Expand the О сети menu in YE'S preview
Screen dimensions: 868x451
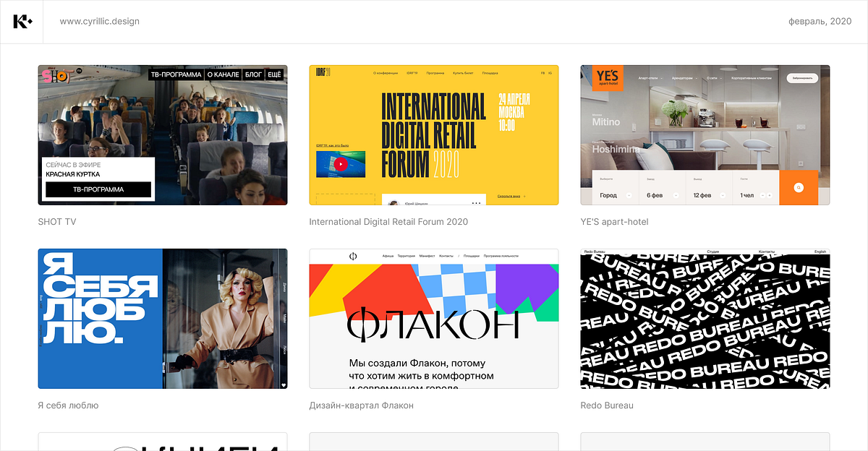pos(715,78)
